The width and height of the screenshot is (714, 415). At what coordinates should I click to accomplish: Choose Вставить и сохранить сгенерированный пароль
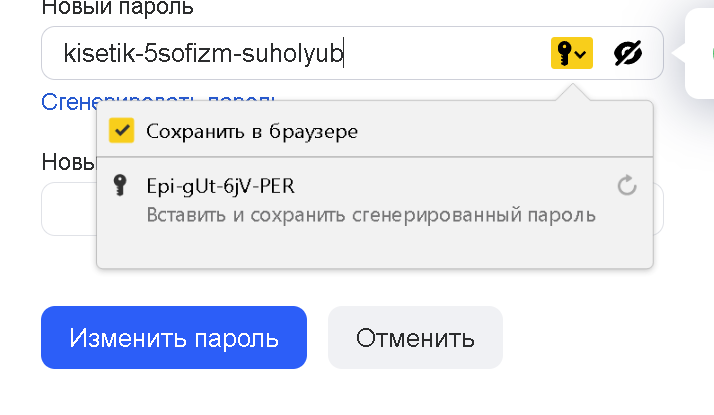[371, 215]
